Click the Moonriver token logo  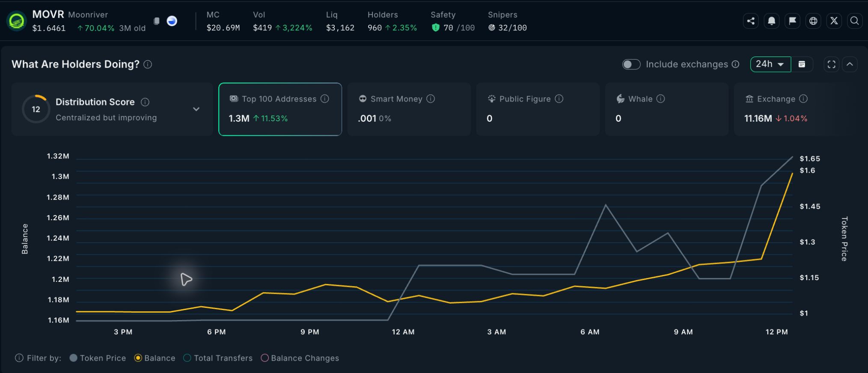[x=17, y=21]
